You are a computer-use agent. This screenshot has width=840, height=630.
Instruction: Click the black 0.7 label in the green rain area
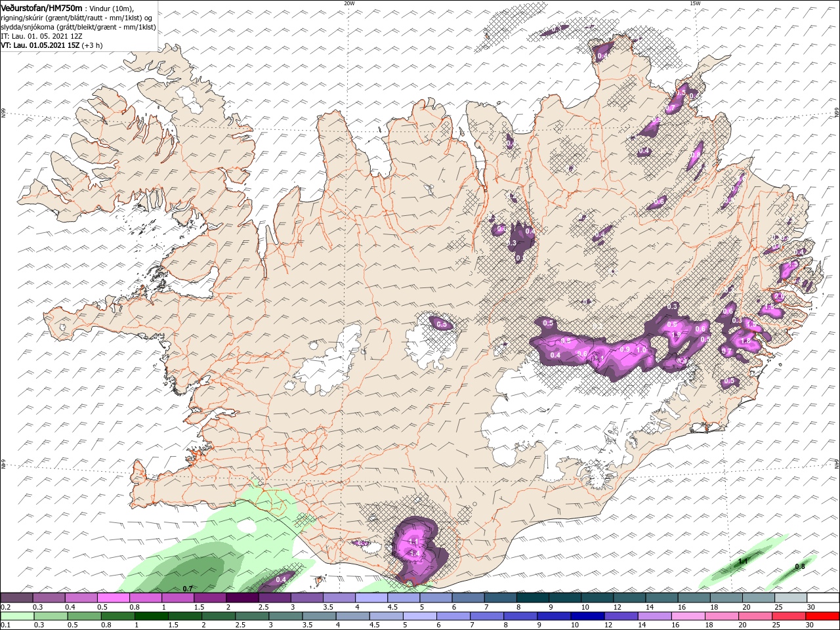point(187,589)
